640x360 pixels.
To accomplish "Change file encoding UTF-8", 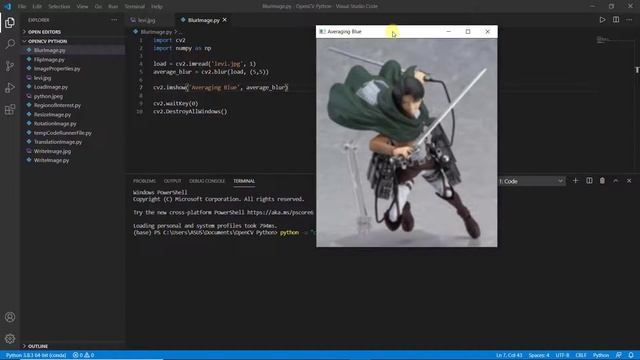I will (562, 355).
